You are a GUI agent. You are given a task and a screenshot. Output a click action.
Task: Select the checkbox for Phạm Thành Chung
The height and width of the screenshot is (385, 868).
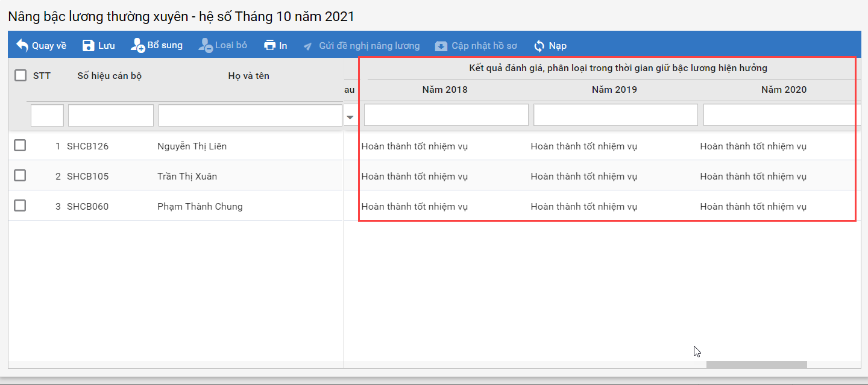pyautogui.click(x=20, y=205)
